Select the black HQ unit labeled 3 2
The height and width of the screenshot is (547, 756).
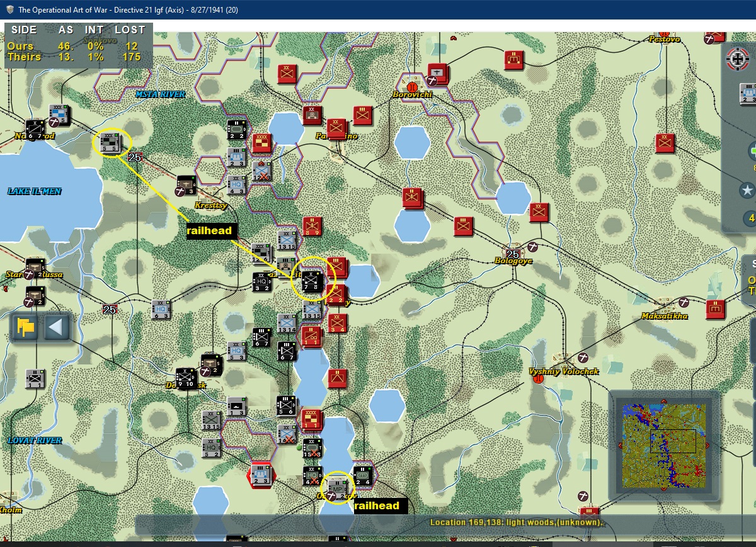pyautogui.click(x=263, y=282)
